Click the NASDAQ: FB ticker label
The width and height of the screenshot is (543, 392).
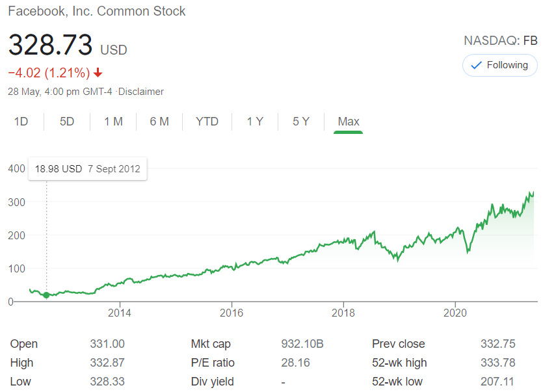point(501,41)
